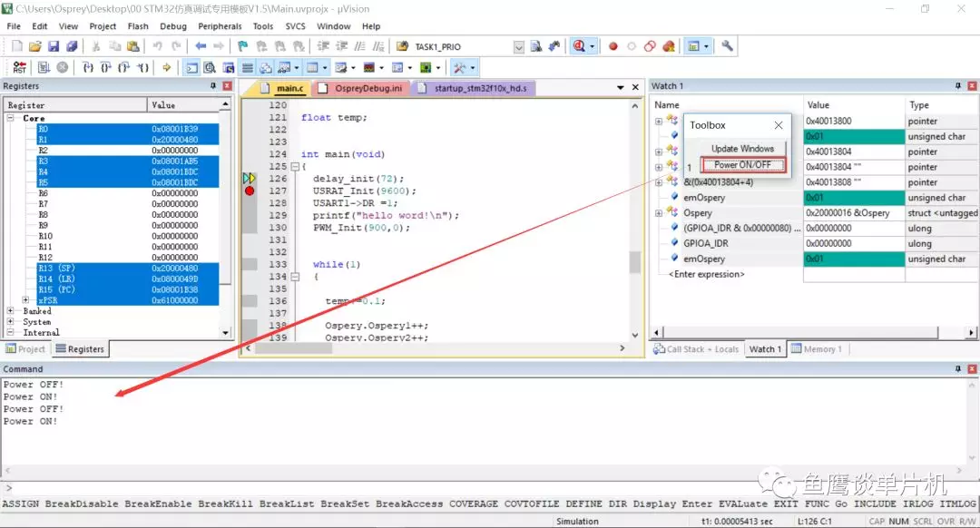
Task: Toggle auto-hide pin of Watch 1 panel
Action: pyautogui.click(x=958, y=86)
